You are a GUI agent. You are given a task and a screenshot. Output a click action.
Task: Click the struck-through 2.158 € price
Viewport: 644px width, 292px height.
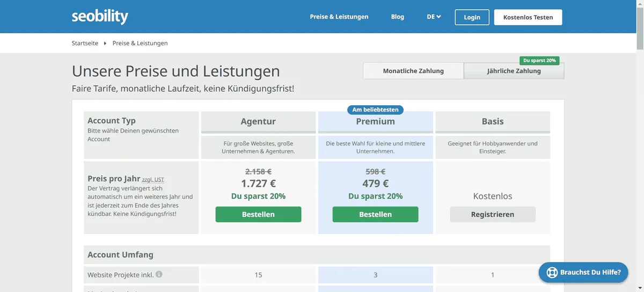tap(258, 172)
